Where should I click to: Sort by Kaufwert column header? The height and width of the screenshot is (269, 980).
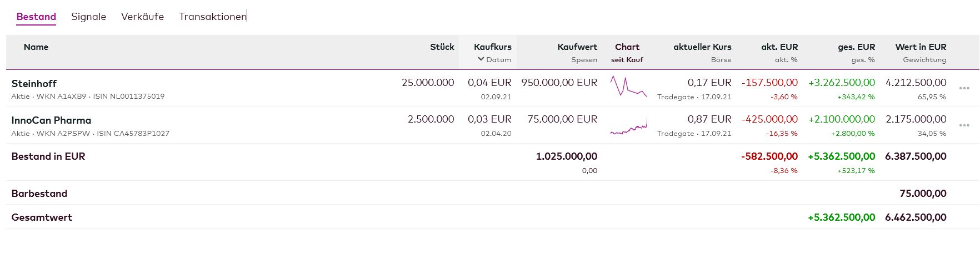click(x=577, y=47)
